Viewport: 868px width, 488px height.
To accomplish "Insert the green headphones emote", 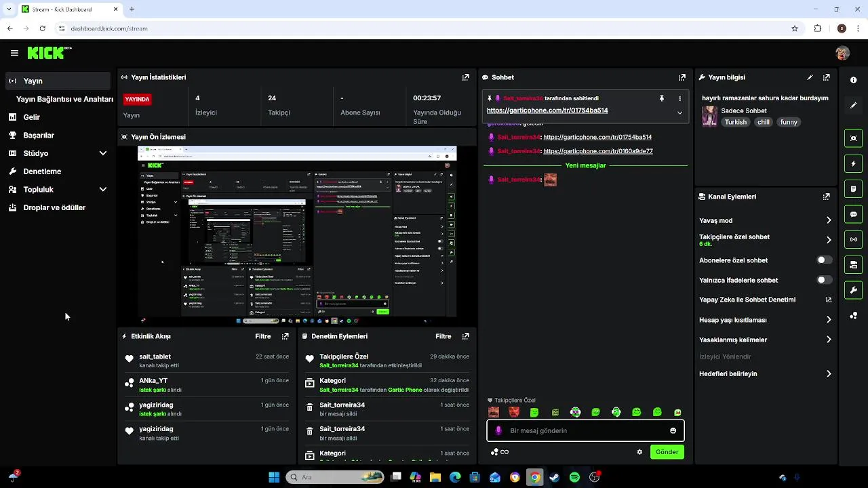I will (616, 412).
